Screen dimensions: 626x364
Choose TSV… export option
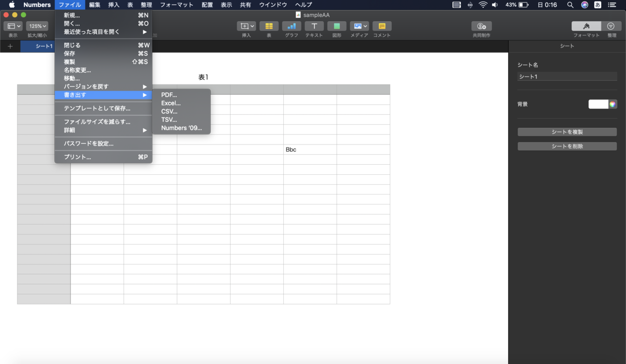(x=182, y=120)
